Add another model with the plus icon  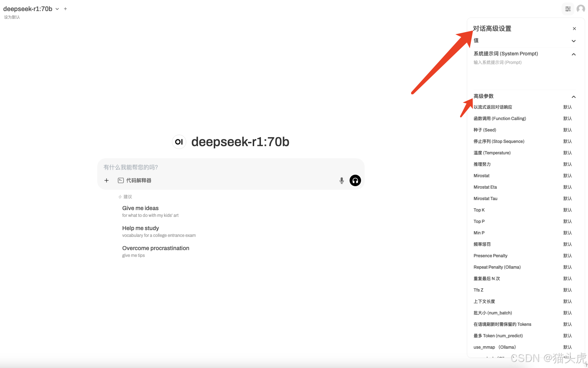[x=65, y=9]
